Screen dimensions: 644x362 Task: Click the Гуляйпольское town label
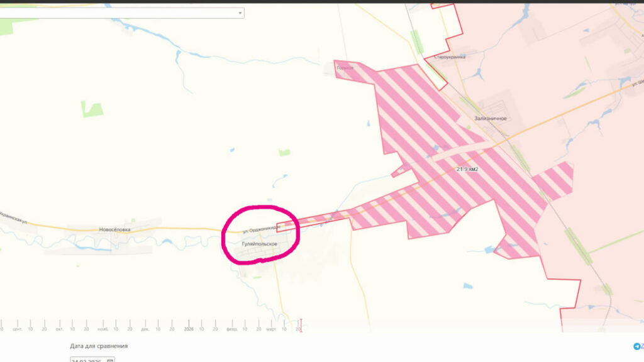tap(260, 243)
